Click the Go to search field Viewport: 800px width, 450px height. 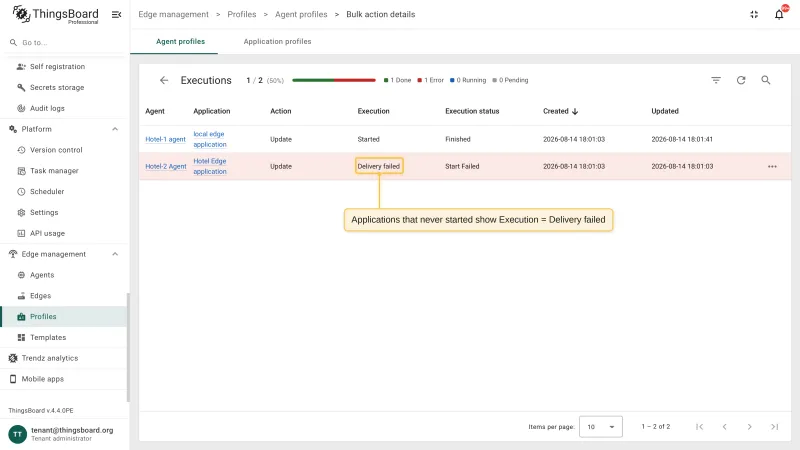(63, 43)
